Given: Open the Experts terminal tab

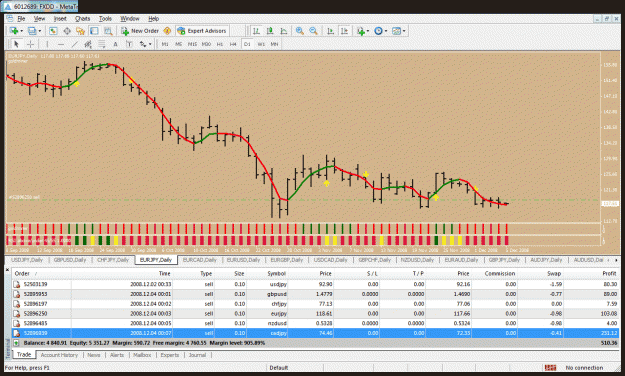Looking at the screenshot, I should tap(170, 355).
